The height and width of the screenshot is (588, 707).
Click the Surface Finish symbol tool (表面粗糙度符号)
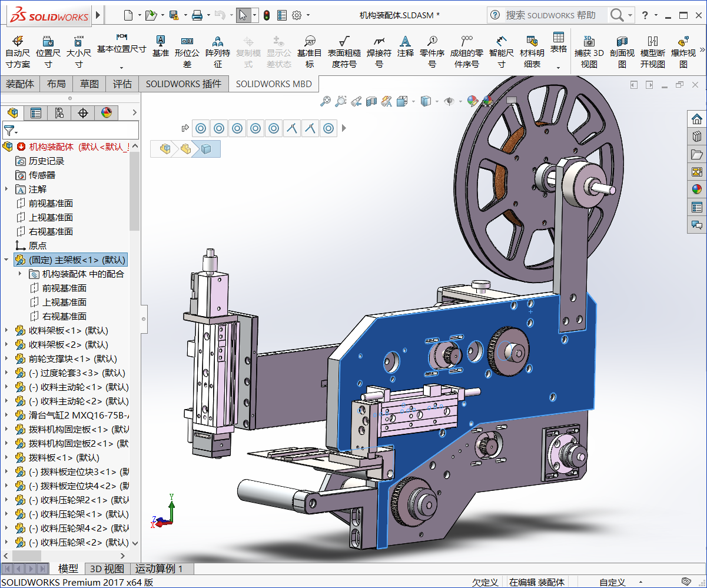pyautogui.click(x=344, y=51)
